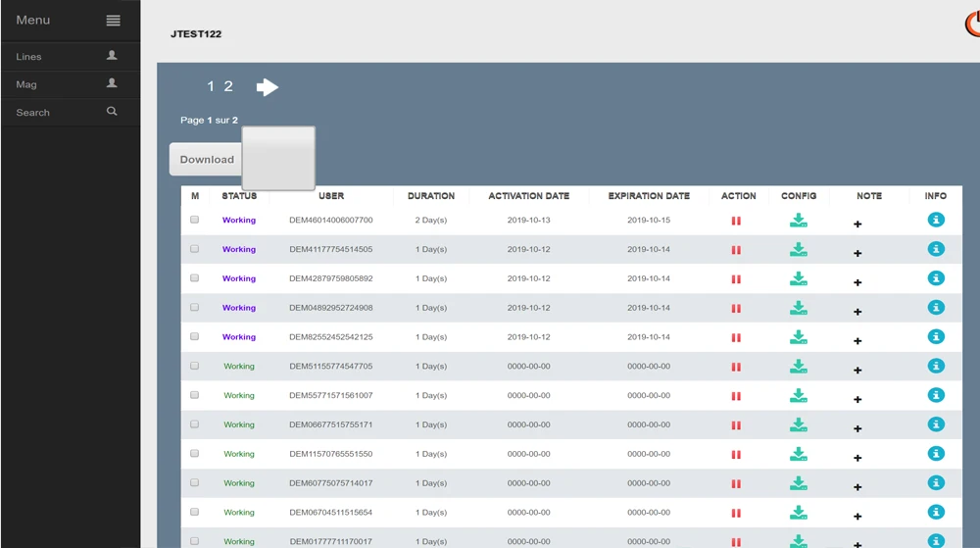Viewport: 980px width, 548px height.
Task: Click the Download button
Action: [x=206, y=160]
